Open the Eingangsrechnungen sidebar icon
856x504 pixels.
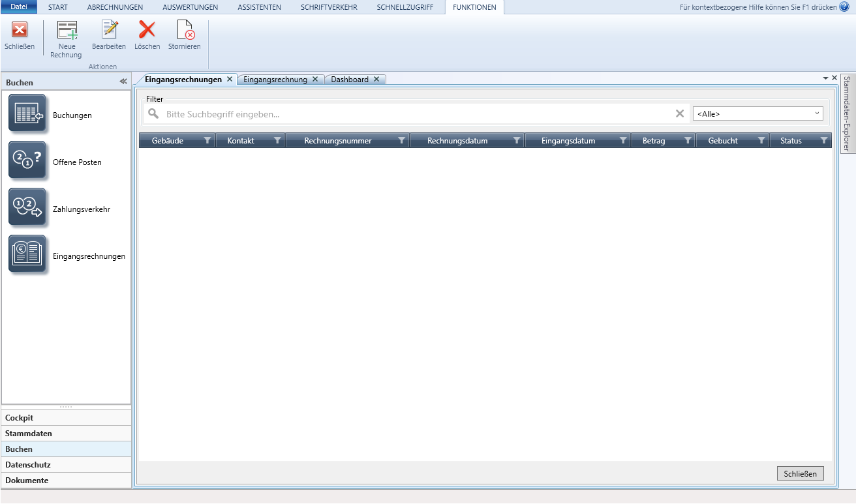click(27, 254)
